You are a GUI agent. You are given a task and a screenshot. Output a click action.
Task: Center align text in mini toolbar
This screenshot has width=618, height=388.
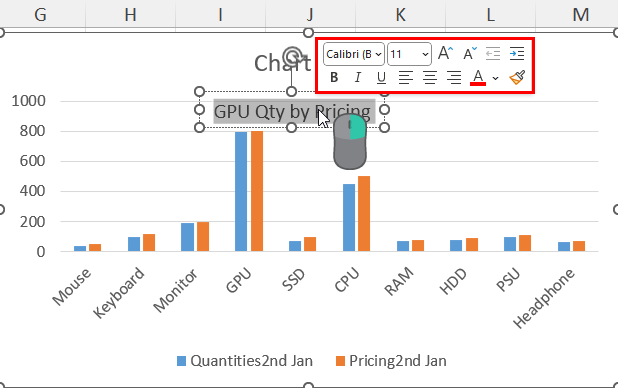coord(430,77)
